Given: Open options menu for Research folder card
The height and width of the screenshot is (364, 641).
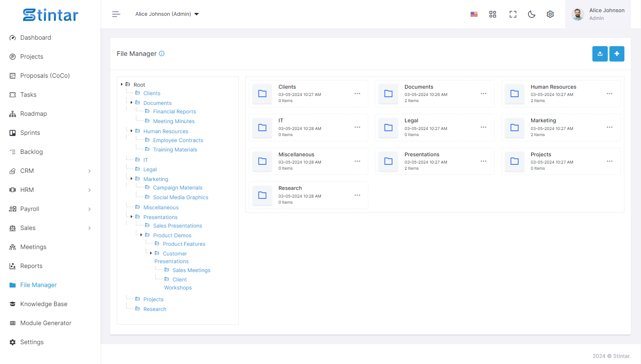Looking at the screenshot, I should [x=357, y=195].
